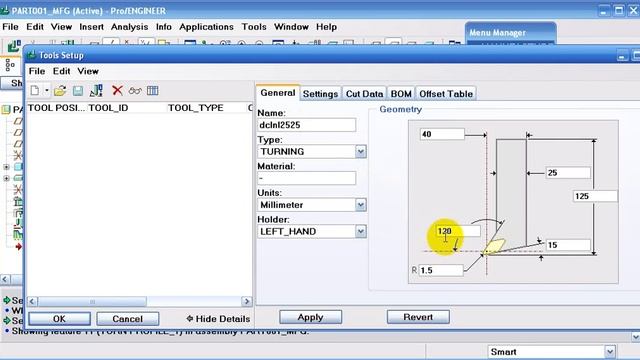Click the navigator tree icon under main toolbar
This screenshot has width=640, height=360.
(10, 65)
